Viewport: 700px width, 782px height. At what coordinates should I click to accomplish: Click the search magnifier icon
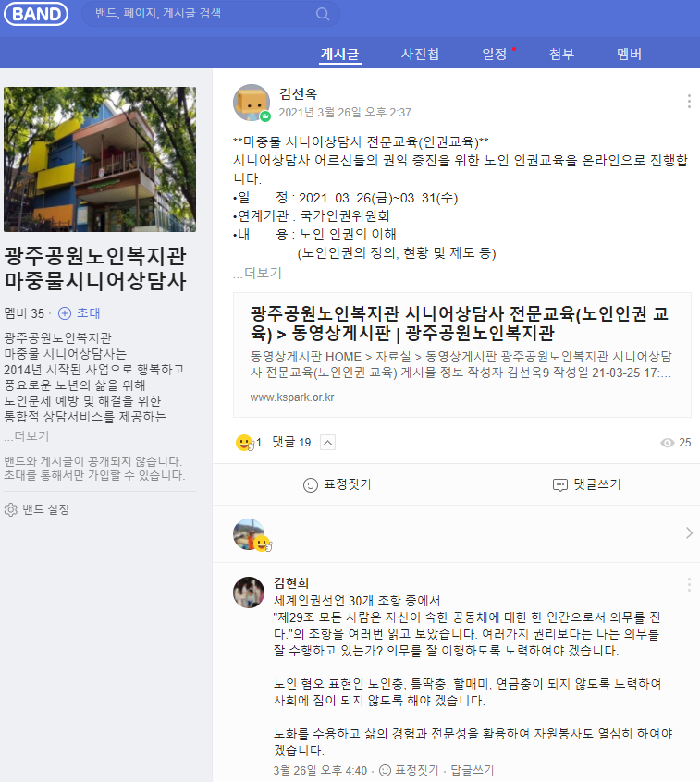click(323, 14)
